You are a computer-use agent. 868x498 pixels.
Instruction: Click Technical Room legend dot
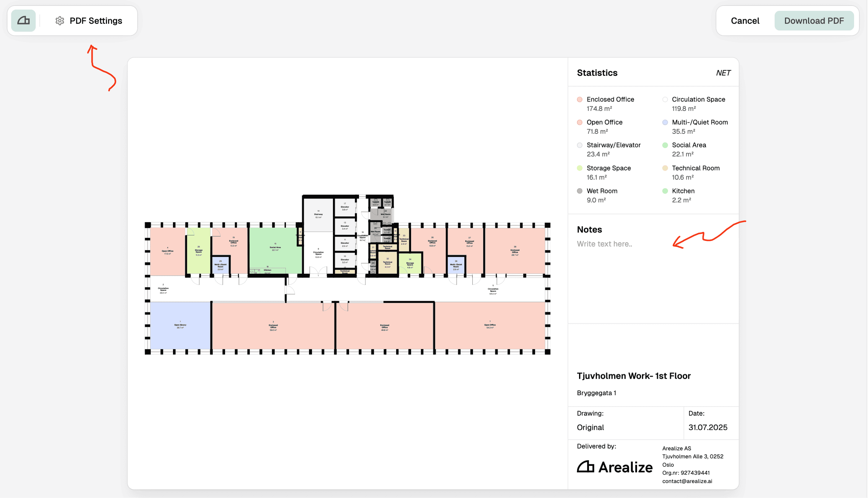click(665, 168)
